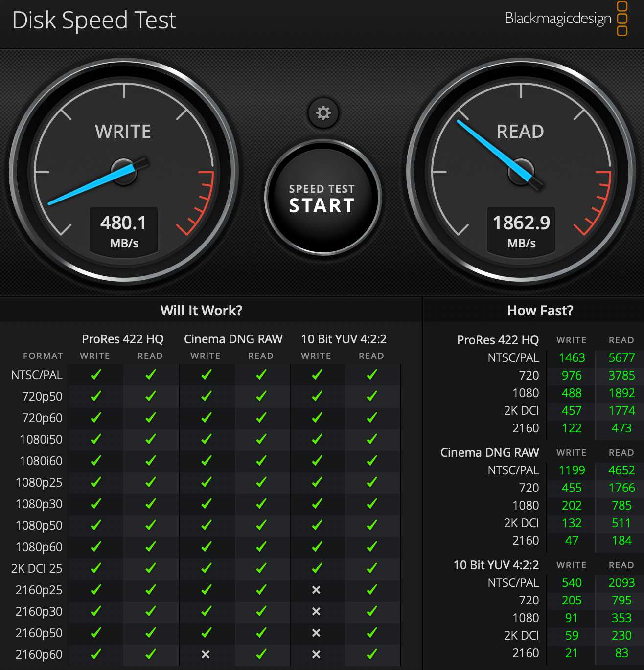
Task: Click the X mark for 2160p25 YUV write
Action: coord(316,590)
